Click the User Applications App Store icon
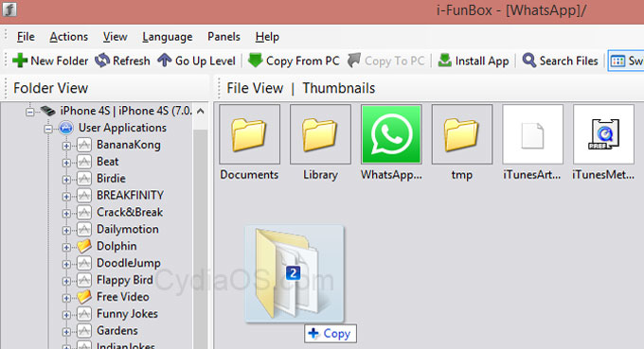Viewport: 644px width, 349px height. tap(66, 128)
